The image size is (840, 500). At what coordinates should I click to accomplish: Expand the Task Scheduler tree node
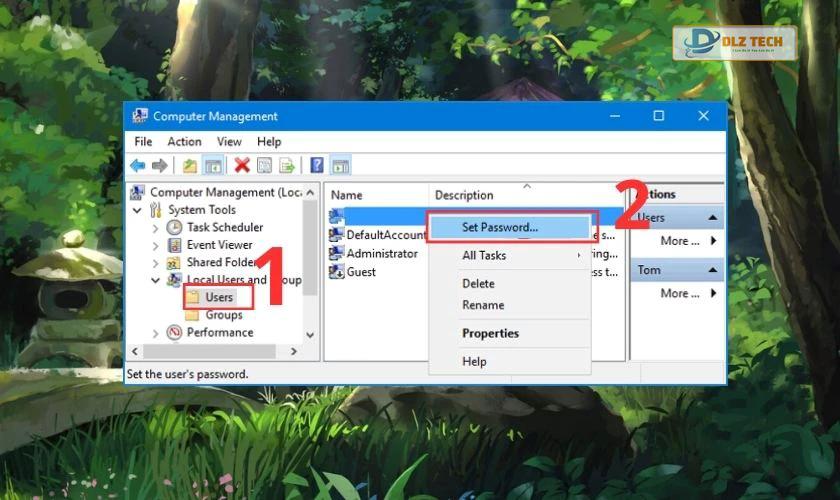[x=155, y=228]
